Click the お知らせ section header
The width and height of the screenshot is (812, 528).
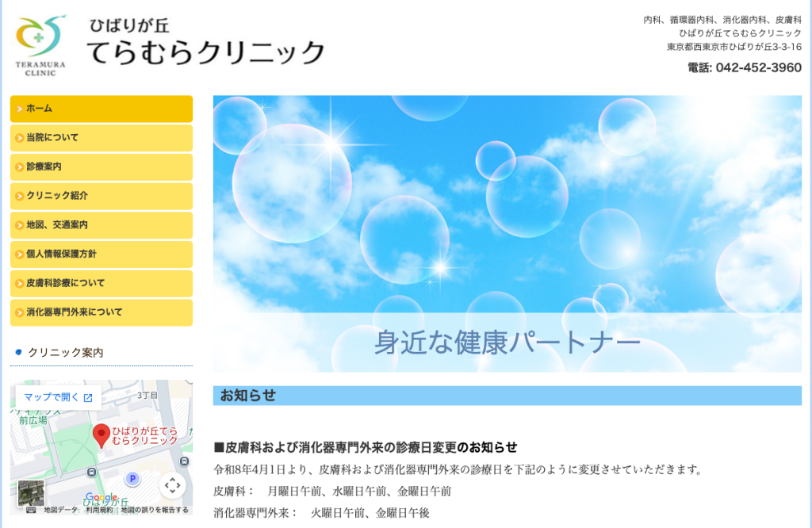coord(507,396)
